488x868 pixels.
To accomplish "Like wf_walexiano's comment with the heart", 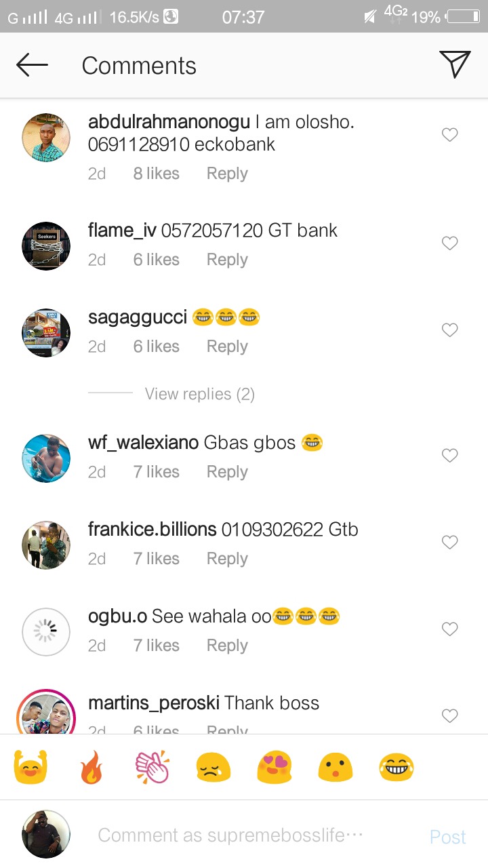I will [x=450, y=455].
